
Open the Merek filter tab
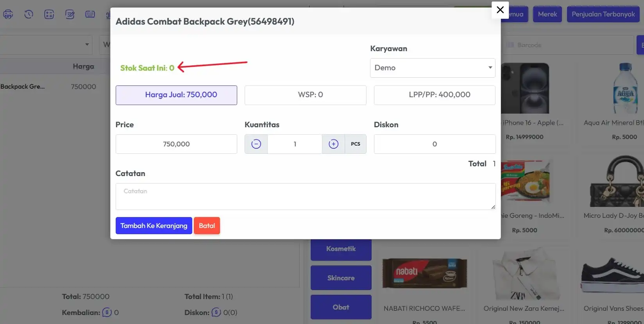pyautogui.click(x=547, y=14)
